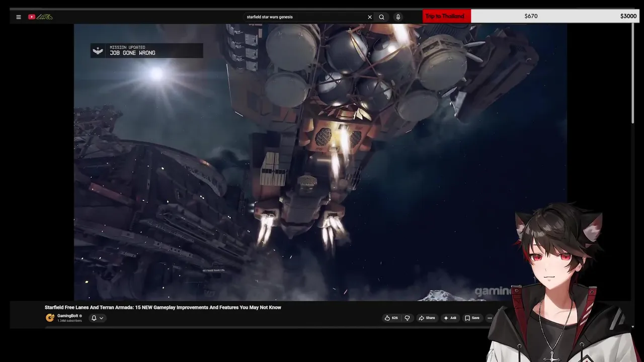Click the 'Trip to Thailand' goal label
The height and width of the screenshot is (362, 644).
(447, 16)
